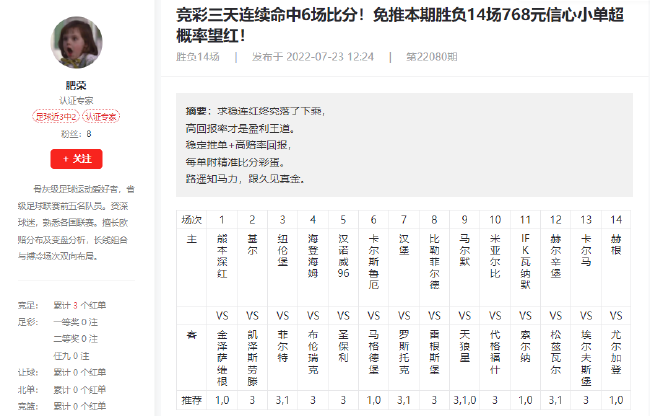Click the 场次 column header cell
Screen dimensions: 650x416
tap(192, 220)
